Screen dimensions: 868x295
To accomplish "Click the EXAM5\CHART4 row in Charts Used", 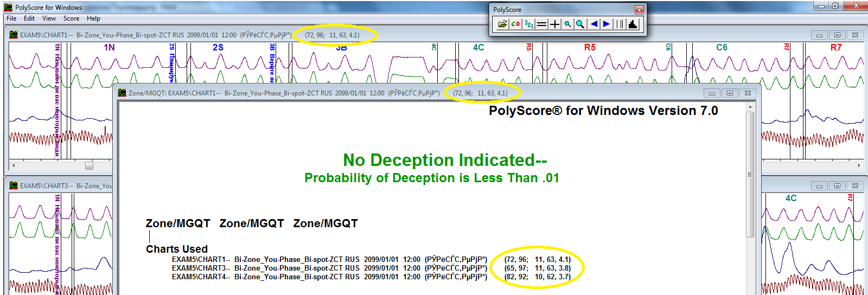I will pos(371,277).
